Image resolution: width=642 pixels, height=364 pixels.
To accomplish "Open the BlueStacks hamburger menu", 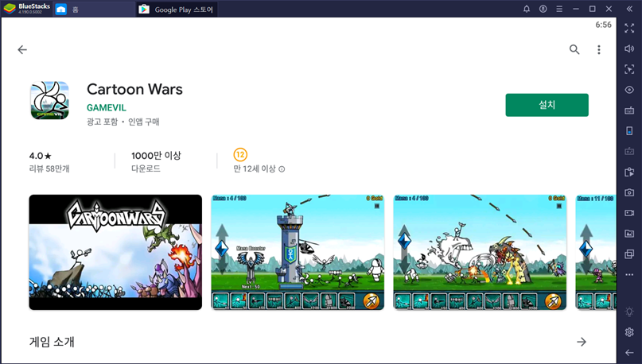I will [x=559, y=9].
